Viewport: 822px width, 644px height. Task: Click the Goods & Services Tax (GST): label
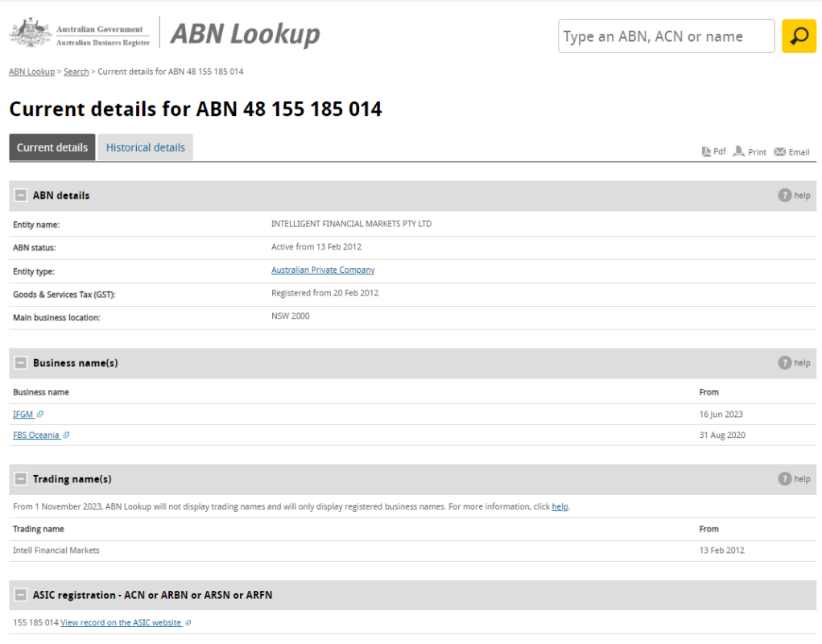click(x=64, y=295)
